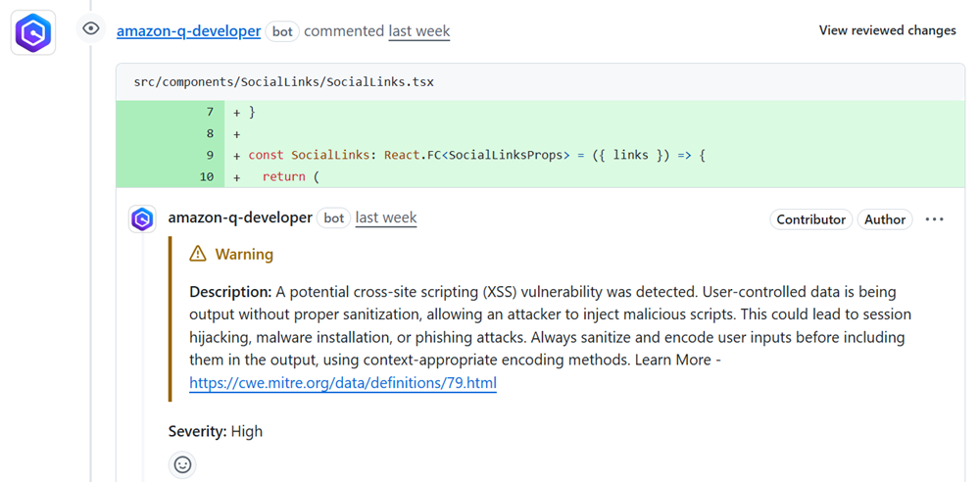Click the Author badge
This screenshot has width=980, height=482.
pyautogui.click(x=885, y=219)
